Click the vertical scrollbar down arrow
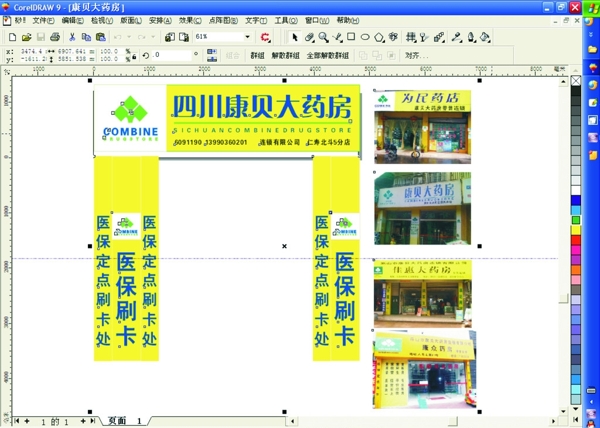 563,412
